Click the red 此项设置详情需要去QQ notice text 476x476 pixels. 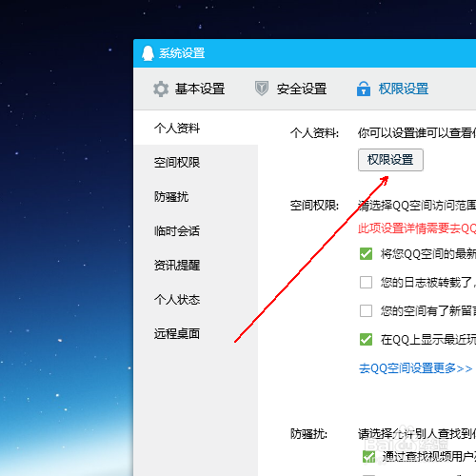tap(417, 228)
